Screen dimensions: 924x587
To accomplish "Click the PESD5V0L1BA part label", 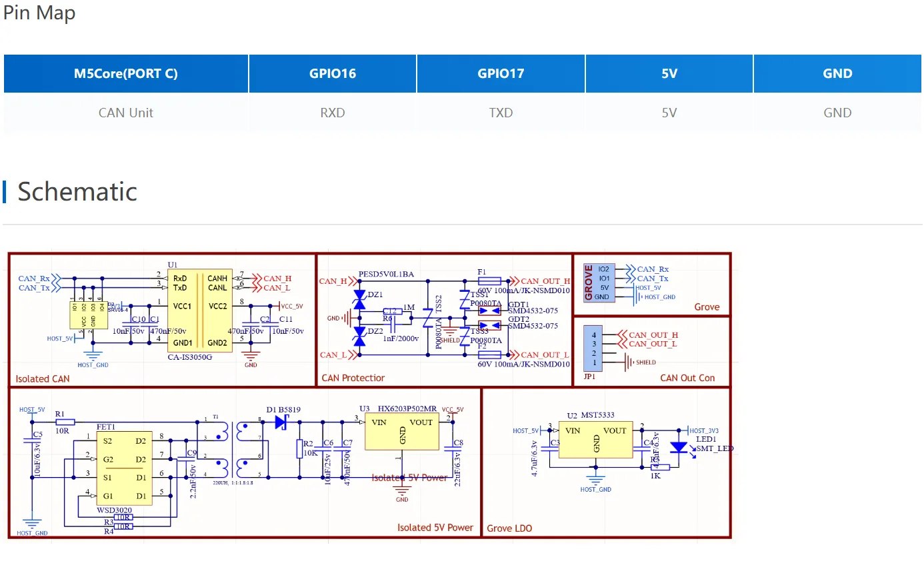I will [386, 274].
